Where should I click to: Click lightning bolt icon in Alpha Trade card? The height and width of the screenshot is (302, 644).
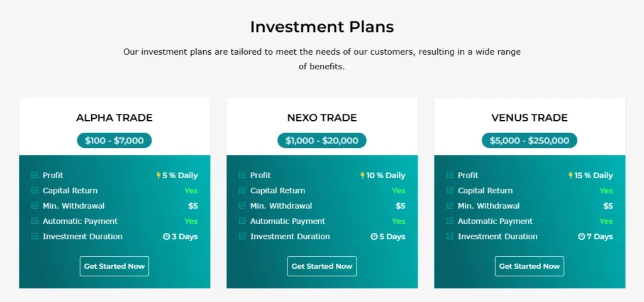point(158,176)
